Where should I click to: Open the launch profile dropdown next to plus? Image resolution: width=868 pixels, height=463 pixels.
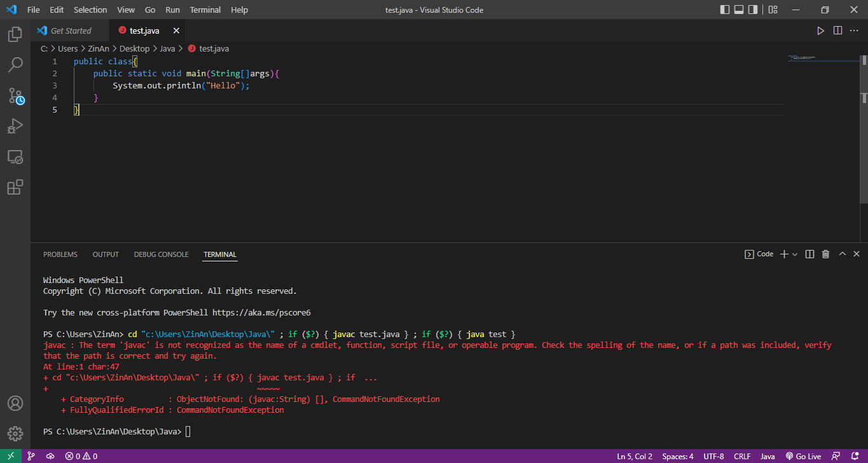794,254
